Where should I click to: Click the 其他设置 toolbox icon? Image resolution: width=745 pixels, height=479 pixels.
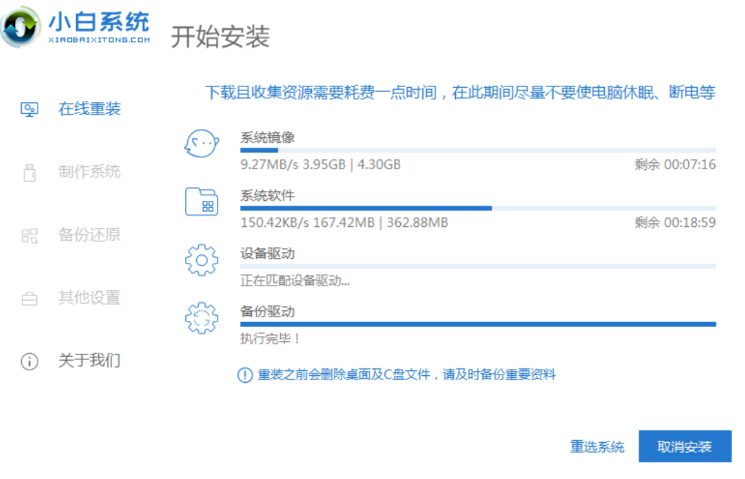click(30, 298)
